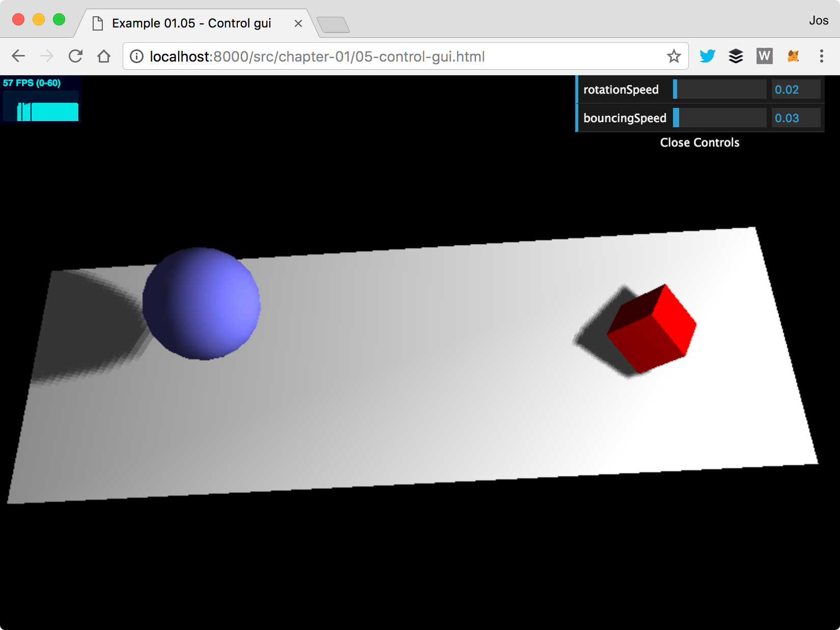Click the rotationSpeed slider track
840x630 pixels.
[x=720, y=90]
